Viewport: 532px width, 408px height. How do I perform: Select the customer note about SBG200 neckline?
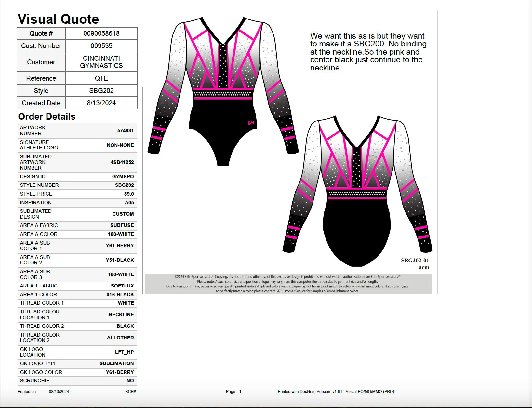[368, 52]
